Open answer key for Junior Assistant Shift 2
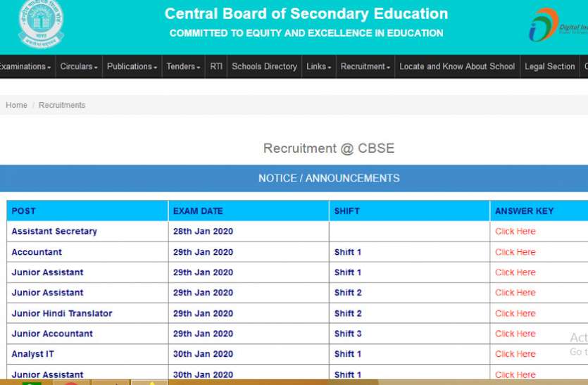588x385 pixels. point(515,293)
